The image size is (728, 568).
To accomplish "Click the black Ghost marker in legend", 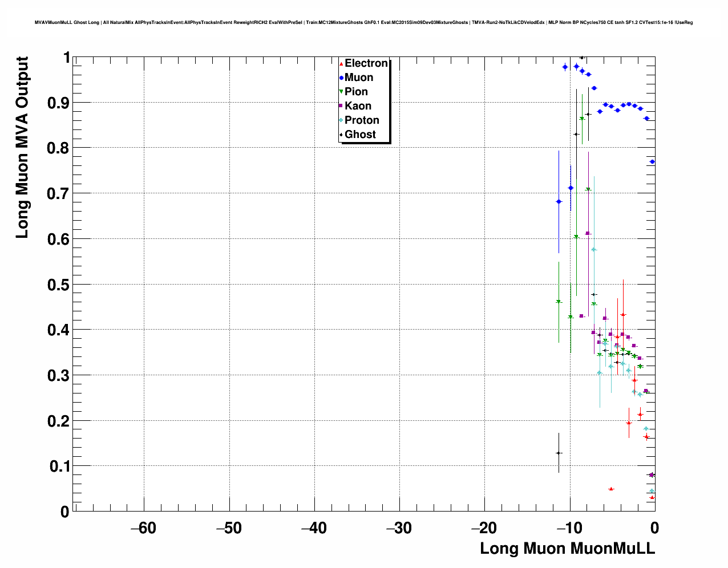I will (x=341, y=135).
